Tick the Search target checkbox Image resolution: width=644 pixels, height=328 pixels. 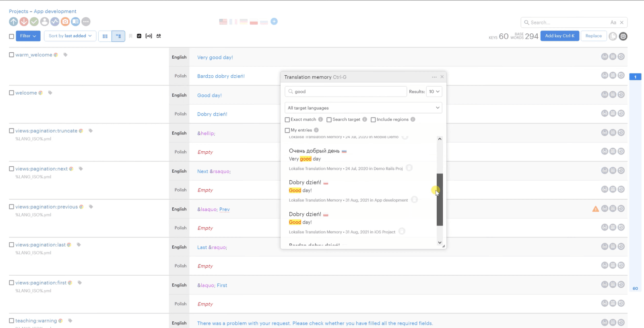coord(329,120)
